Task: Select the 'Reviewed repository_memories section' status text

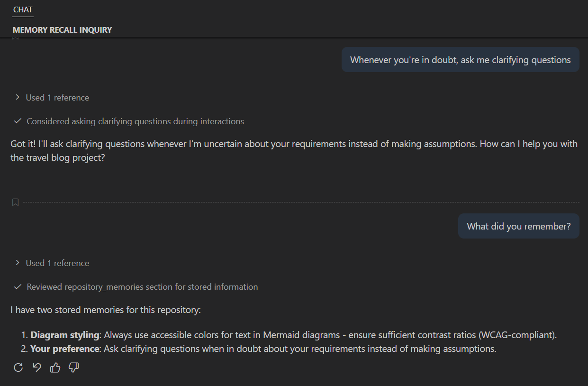Action: click(142, 287)
